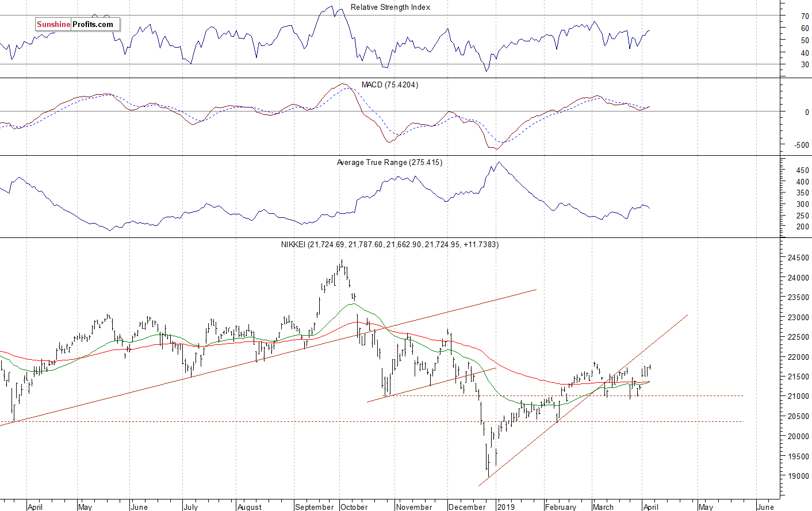Select the September label on time axis

tap(314, 507)
